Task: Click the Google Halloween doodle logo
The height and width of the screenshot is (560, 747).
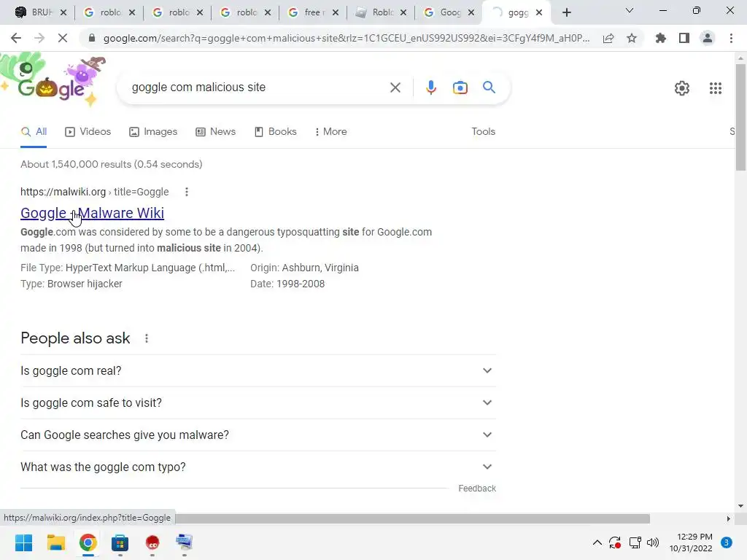Action: pos(53,80)
